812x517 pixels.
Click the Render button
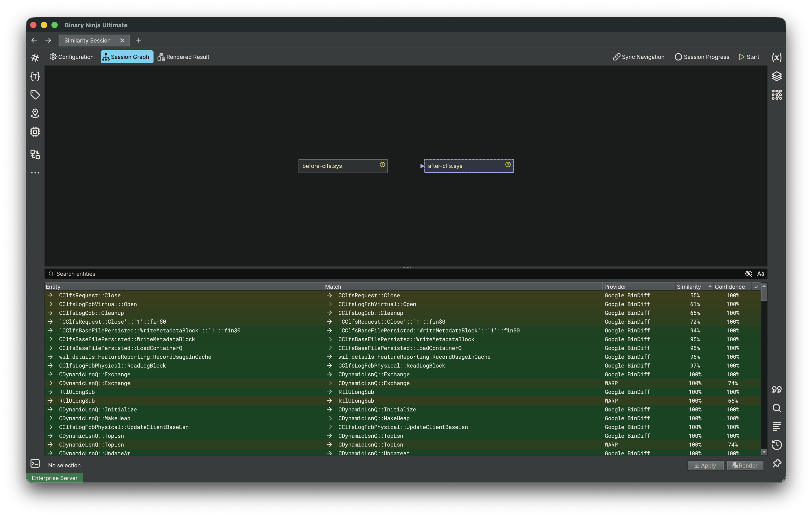[x=745, y=465]
